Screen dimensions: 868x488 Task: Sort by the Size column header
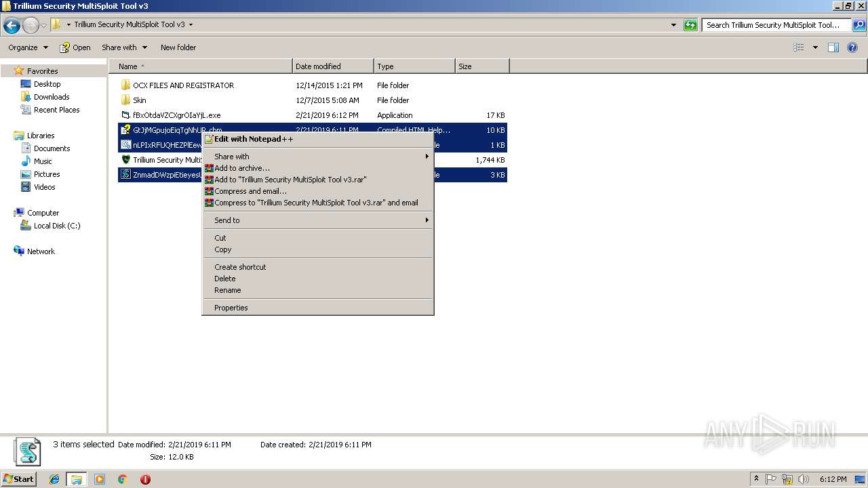482,66
